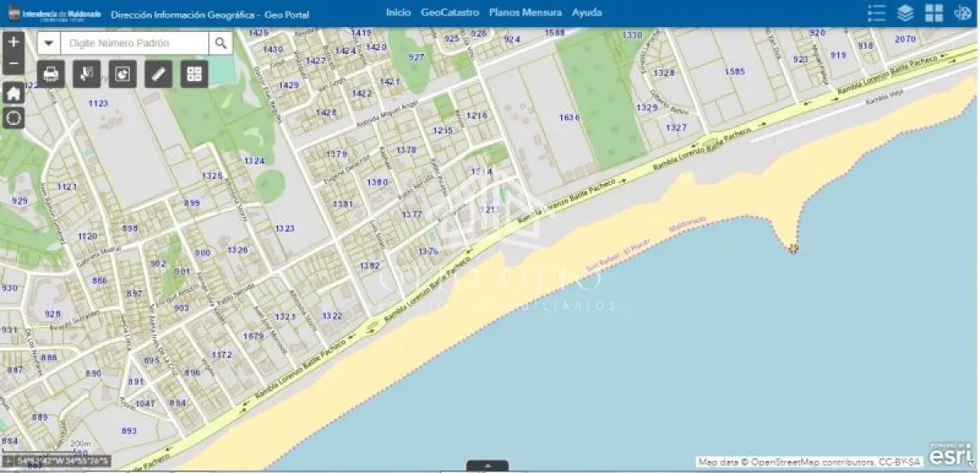This screenshot has width=980, height=473.
Task: Open the palette/draw widget in header
Action: coord(963,13)
